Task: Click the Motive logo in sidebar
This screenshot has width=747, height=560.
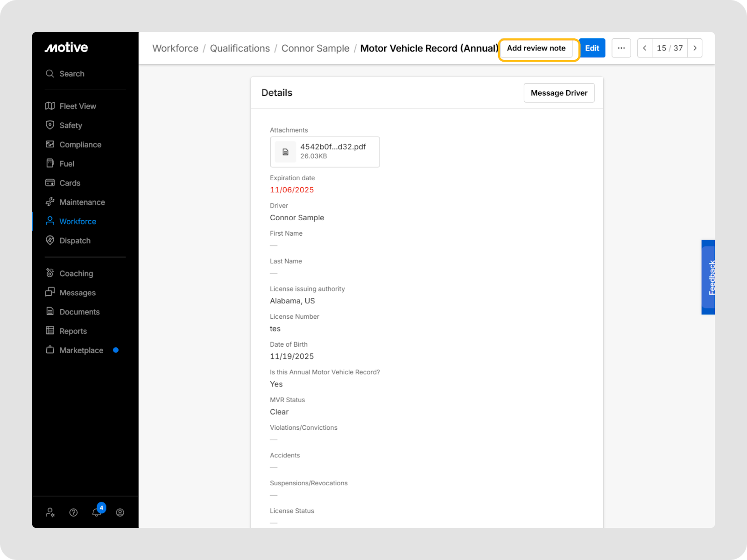Action: [66, 48]
